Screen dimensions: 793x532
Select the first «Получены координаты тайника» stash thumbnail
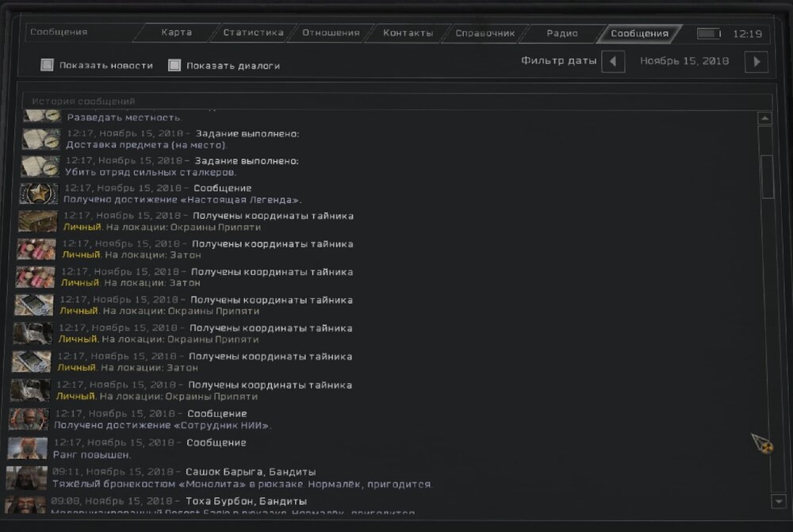(37, 221)
